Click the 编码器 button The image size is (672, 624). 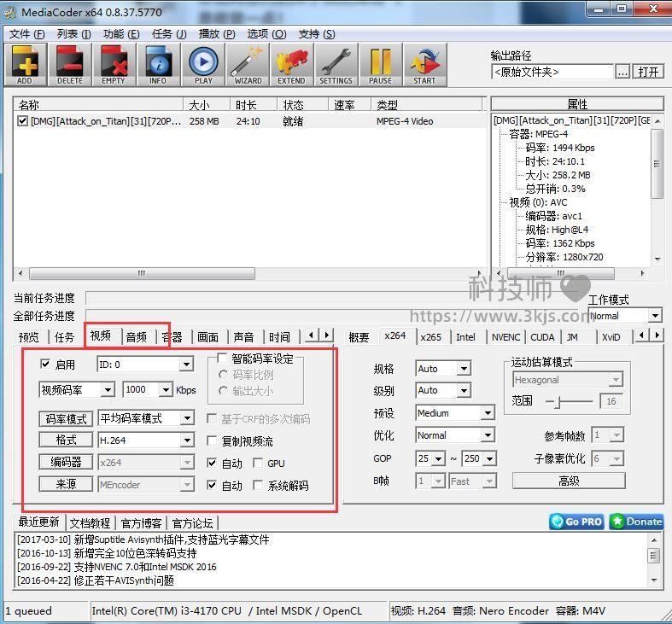66,462
